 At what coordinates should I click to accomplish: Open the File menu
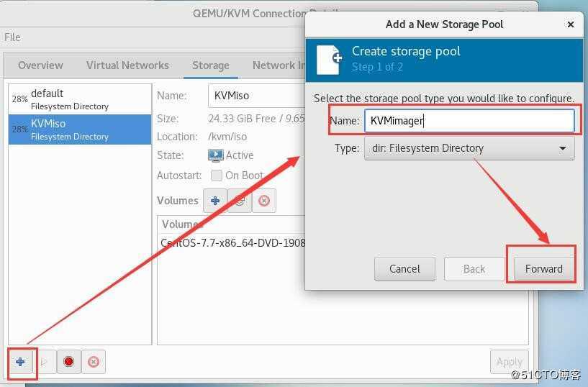click(x=12, y=37)
